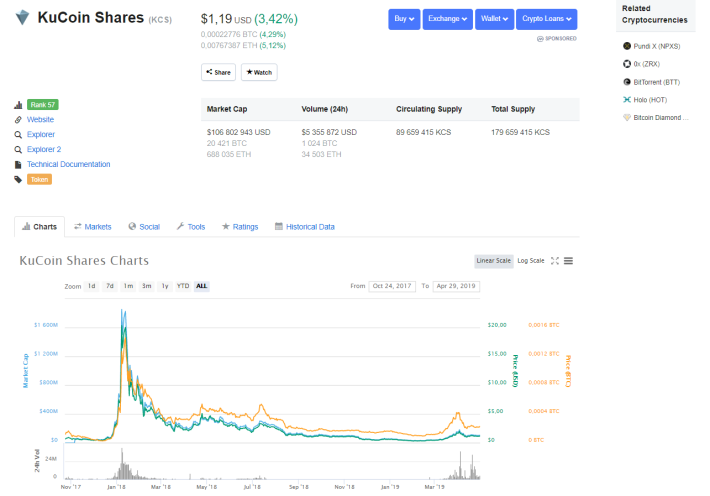
Task: Click the document icon beside Technical Documentation
Action: (18, 164)
